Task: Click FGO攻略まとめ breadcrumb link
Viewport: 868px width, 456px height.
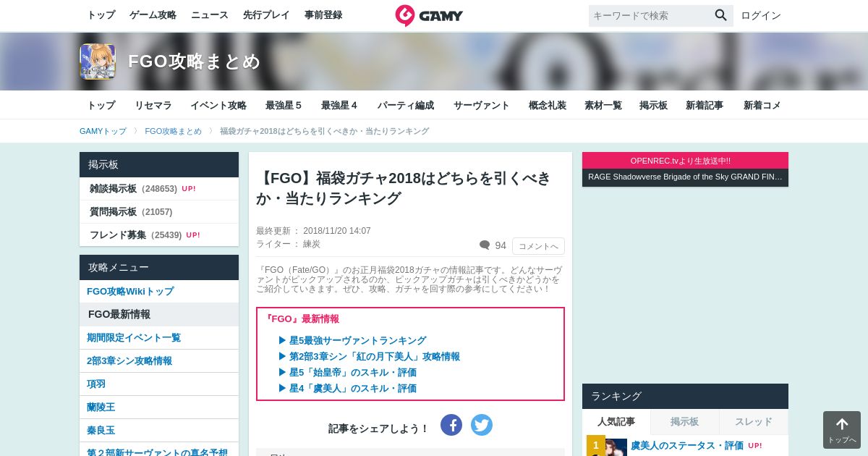Action: coord(173,131)
